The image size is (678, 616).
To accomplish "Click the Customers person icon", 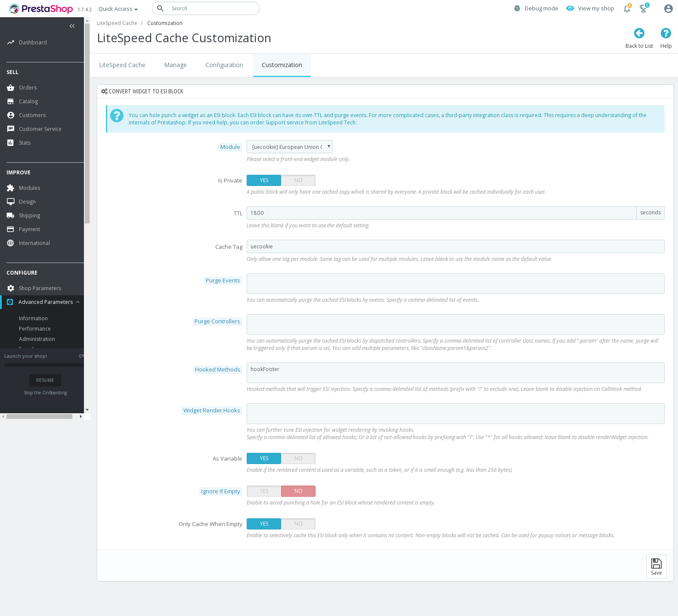I will click(x=11, y=115).
